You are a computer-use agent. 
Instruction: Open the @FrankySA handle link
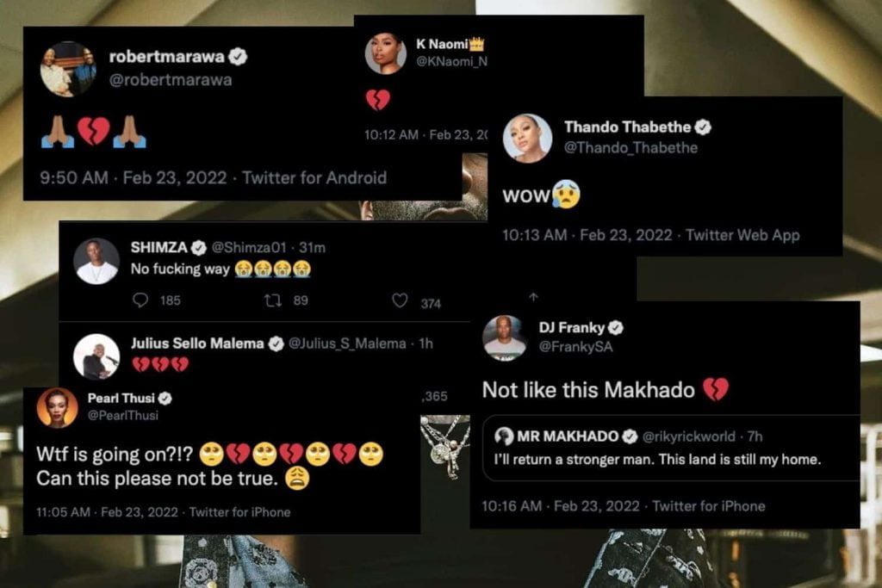[x=575, y=347]
